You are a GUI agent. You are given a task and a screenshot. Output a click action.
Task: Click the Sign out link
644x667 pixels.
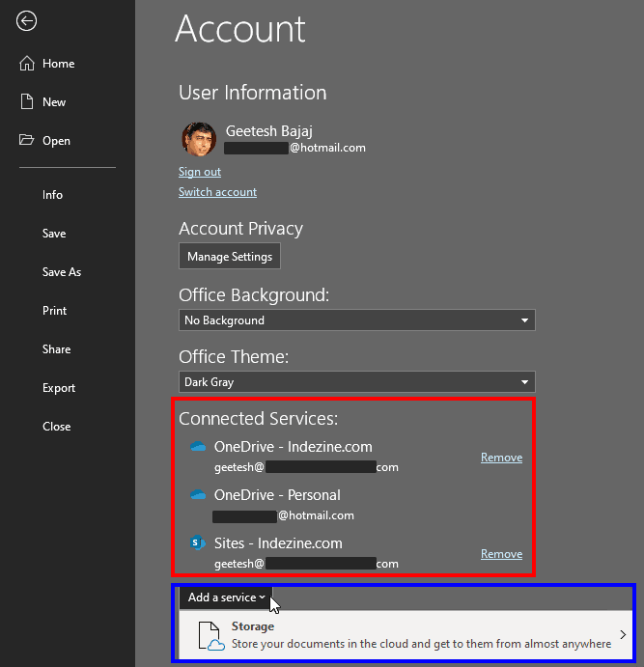(200, 172)
